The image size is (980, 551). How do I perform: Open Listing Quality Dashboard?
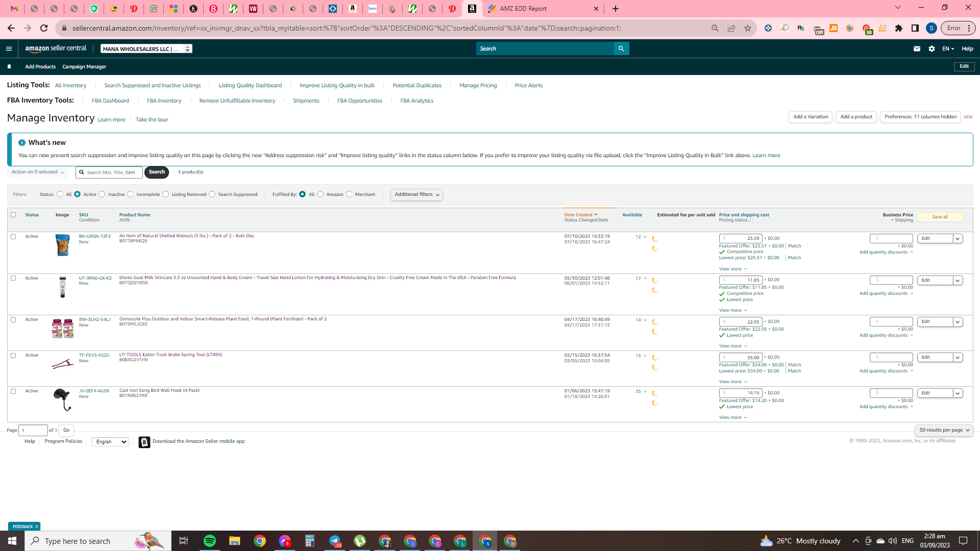coord(250,86)
